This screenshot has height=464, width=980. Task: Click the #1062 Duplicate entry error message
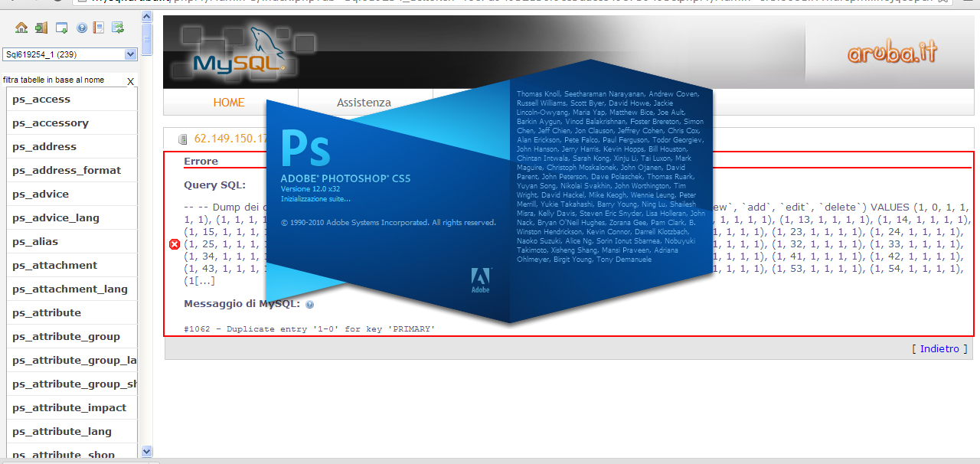[309, 328]
